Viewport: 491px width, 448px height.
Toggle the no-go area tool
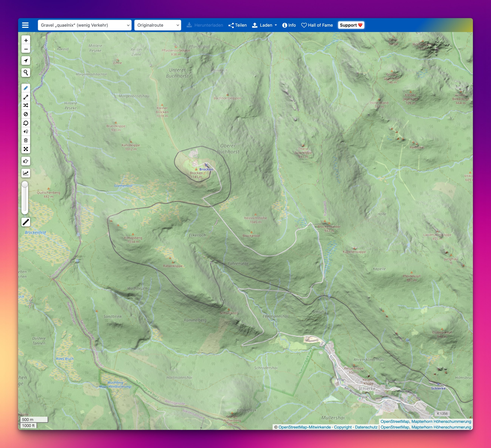coord(26,114)
